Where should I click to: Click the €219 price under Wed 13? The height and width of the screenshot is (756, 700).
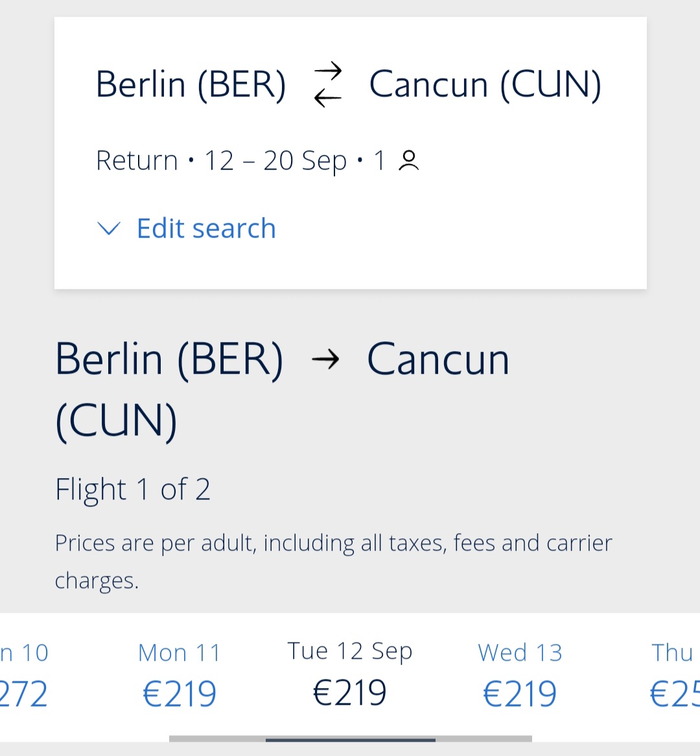click(520, 694)
